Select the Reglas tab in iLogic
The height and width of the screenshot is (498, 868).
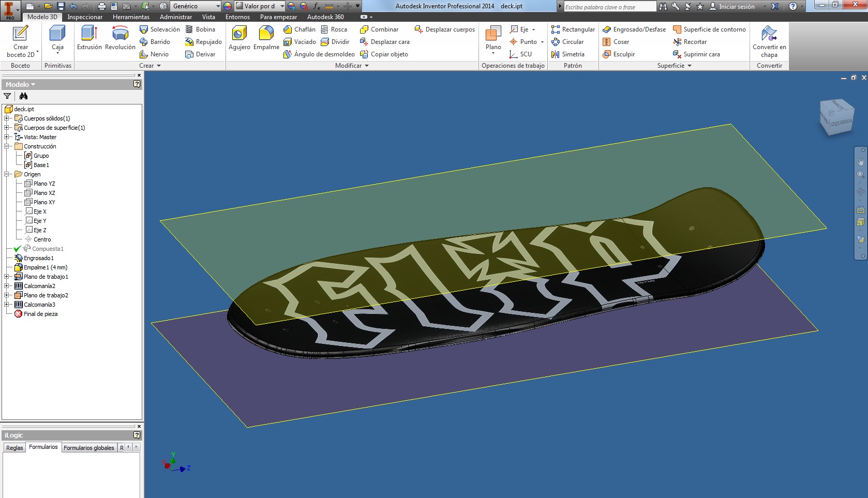[x=14, y=448]
